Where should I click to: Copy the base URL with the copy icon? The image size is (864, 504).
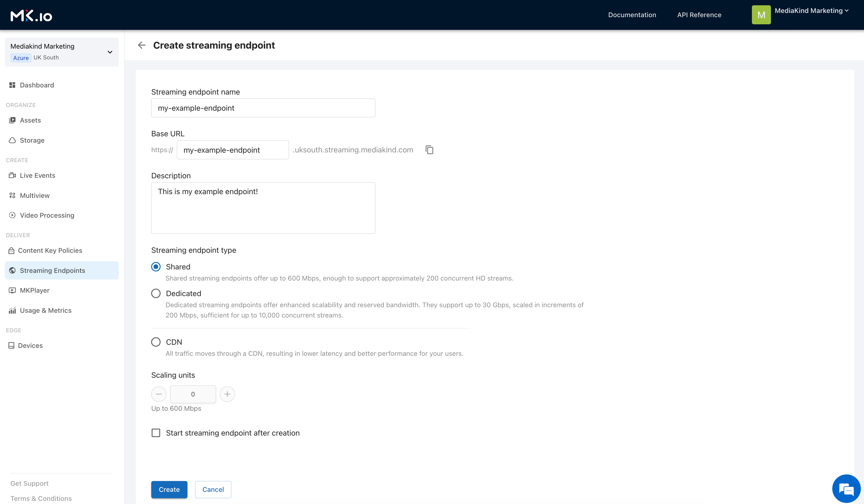tap(429, 150)
